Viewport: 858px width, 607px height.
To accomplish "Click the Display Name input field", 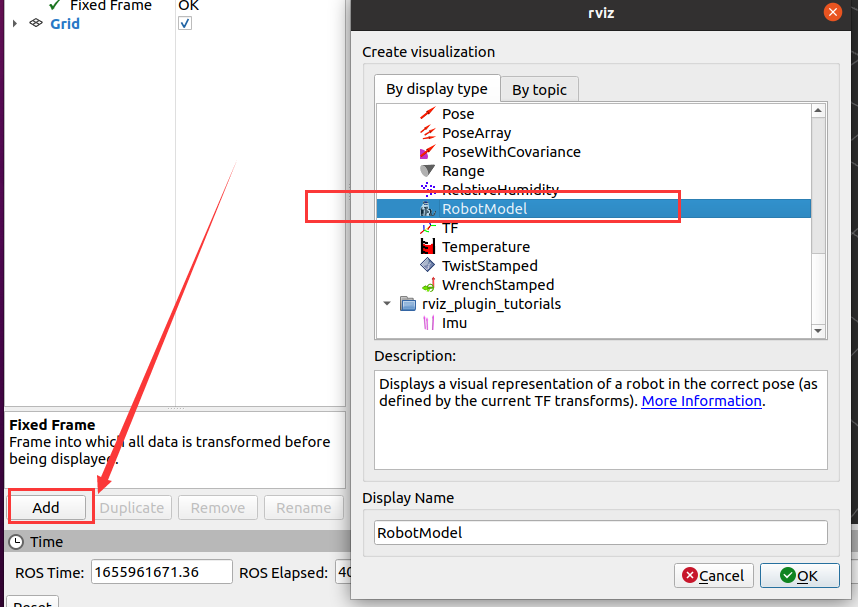I will [600, 533].
